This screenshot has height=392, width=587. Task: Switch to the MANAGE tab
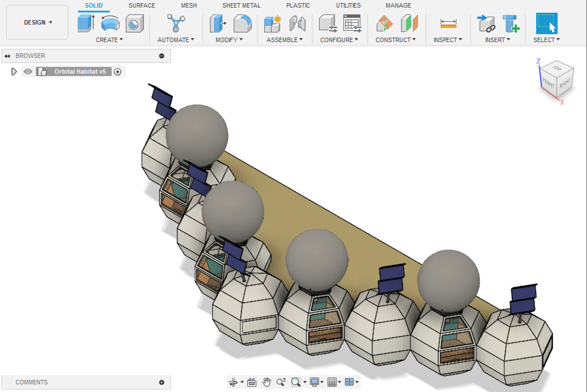pos(398,5)
